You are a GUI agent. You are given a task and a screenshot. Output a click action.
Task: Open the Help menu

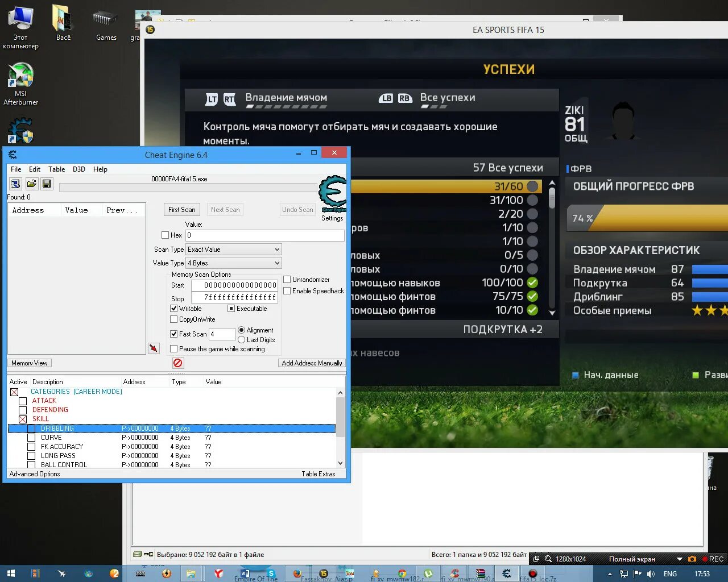coord(100,169)
